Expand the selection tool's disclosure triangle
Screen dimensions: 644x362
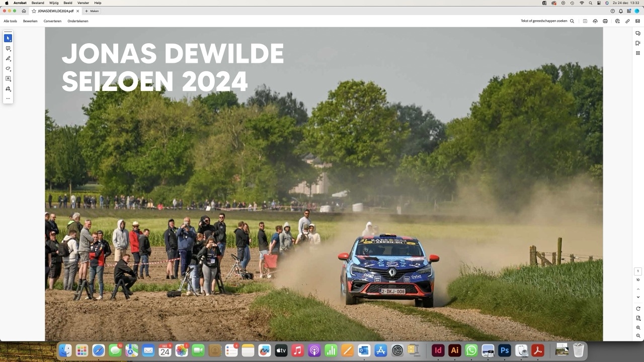pyautogui.click(x=11, y=41)
